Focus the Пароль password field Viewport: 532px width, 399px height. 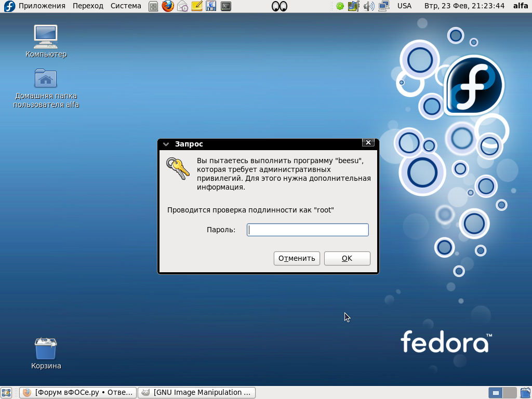(x=308, y=230)
